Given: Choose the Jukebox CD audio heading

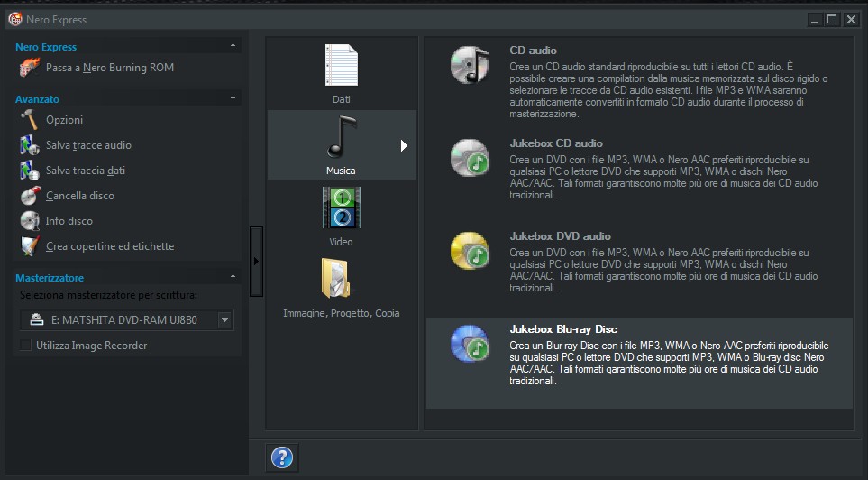Looking at the screenshot, I should [x=556, y=143].
